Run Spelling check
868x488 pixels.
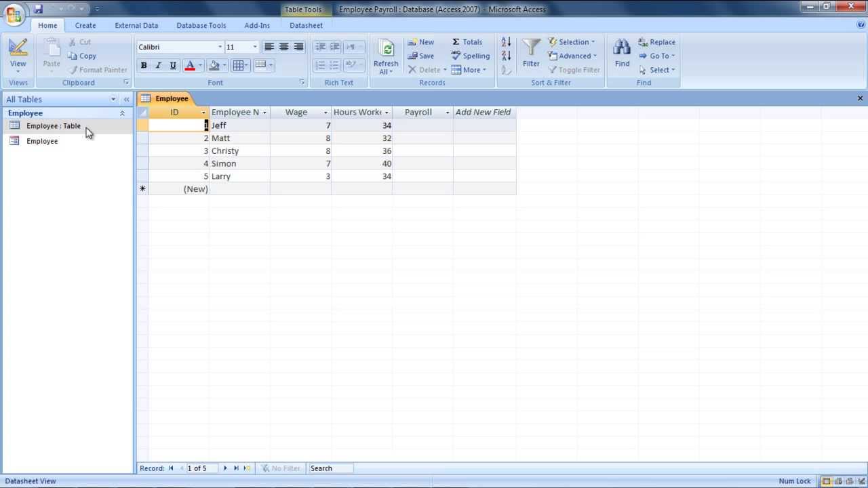470,56
